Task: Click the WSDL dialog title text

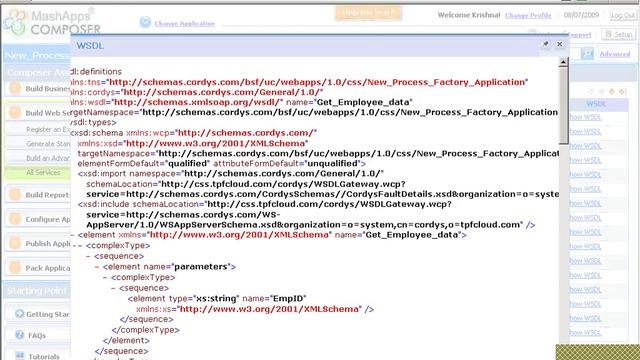Action: 90,46
